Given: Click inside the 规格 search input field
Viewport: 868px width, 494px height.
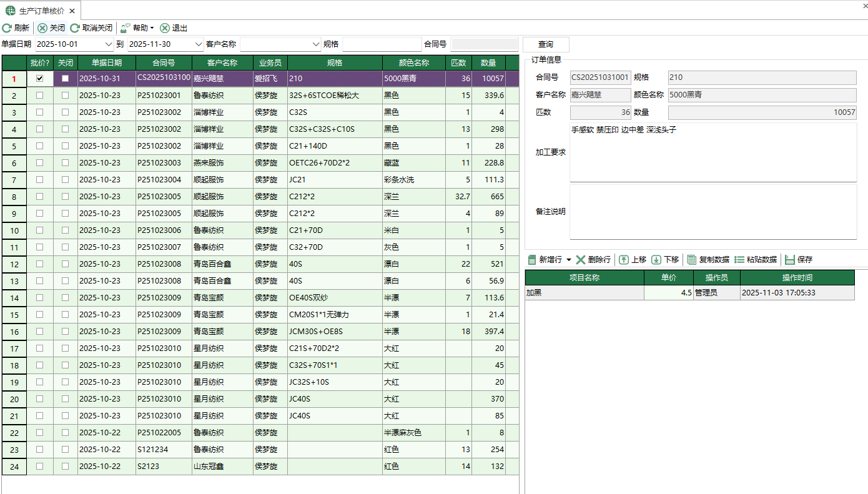Looking at the screenshot, I should click(382, 44).
